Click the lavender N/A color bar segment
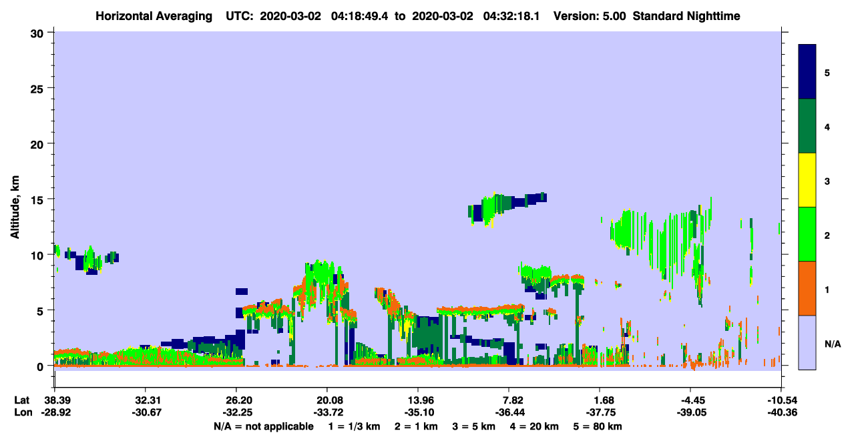This screenshot has height=445, width=868. [x=807, y=342]
